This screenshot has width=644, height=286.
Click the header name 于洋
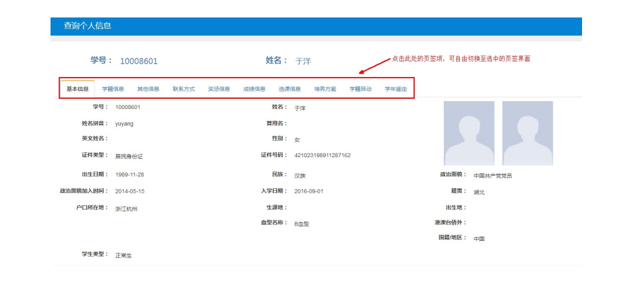click(303, 61)
